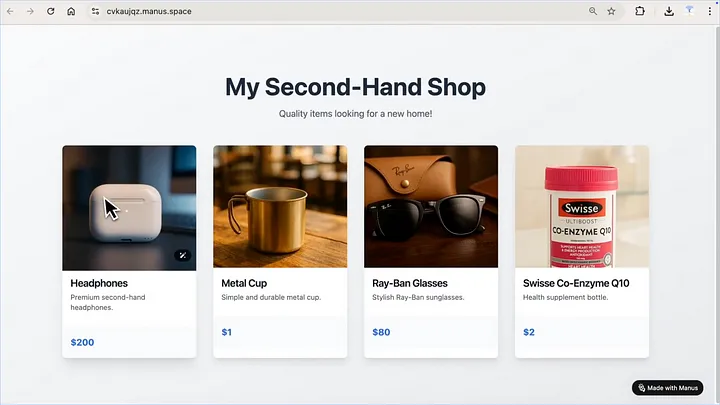Click the address bar URL field

tap(340, 11)
